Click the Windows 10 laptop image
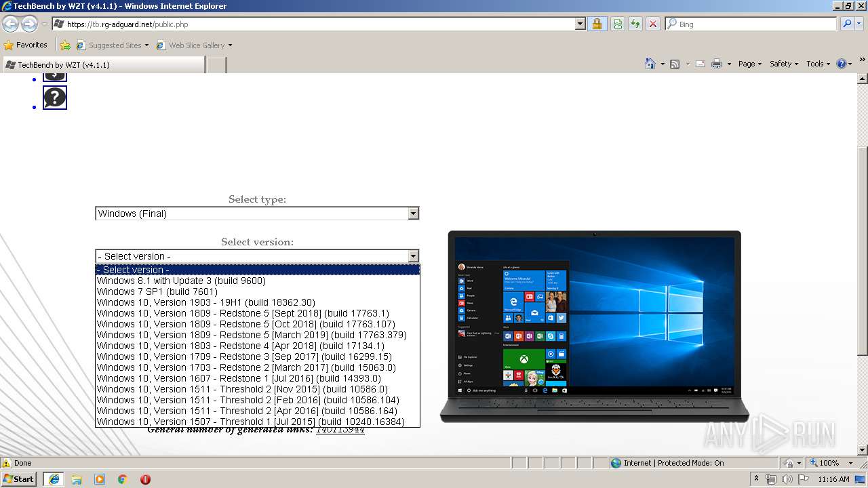Viewport: 868px width, 488px height. pos(594,327)
